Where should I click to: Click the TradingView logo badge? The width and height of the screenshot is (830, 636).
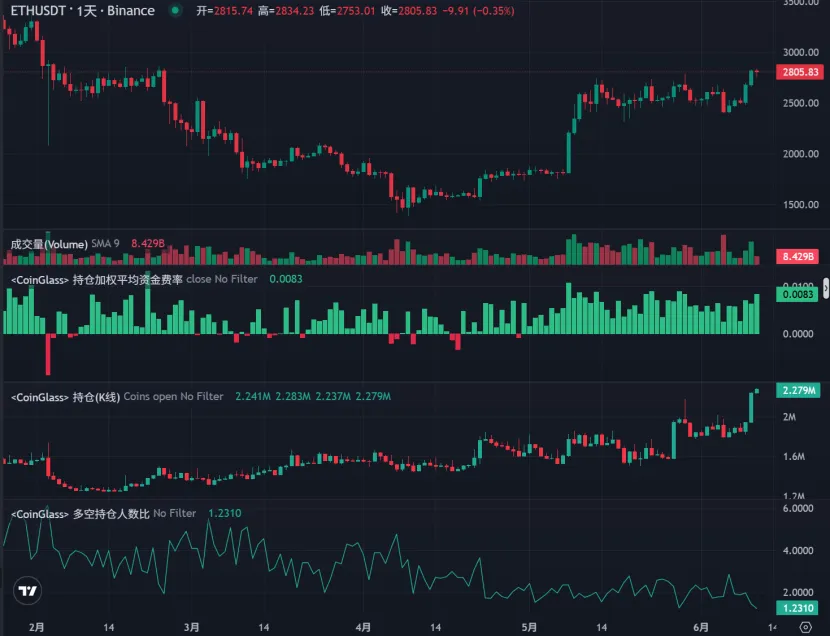point(28,590)
